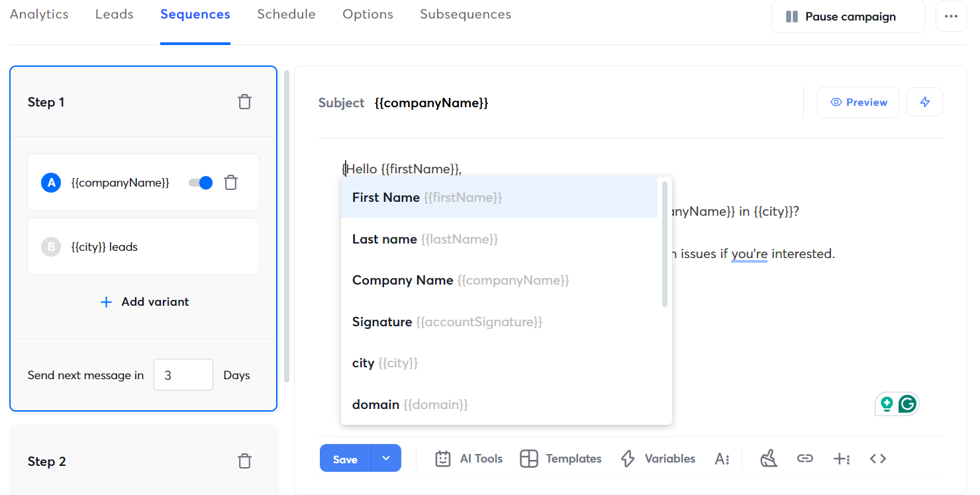The image size is (980, 495).
Task: Switch to the Schedule tab
Action: (286, 15)
